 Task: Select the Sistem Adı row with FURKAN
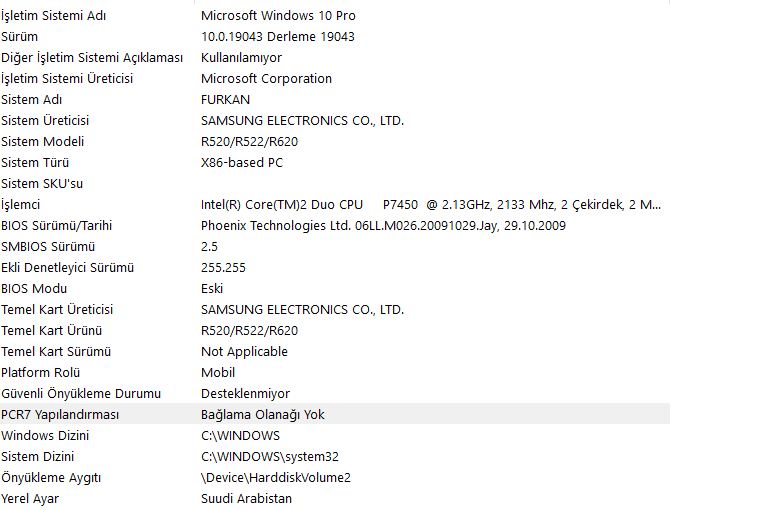[x=335, y=100]
